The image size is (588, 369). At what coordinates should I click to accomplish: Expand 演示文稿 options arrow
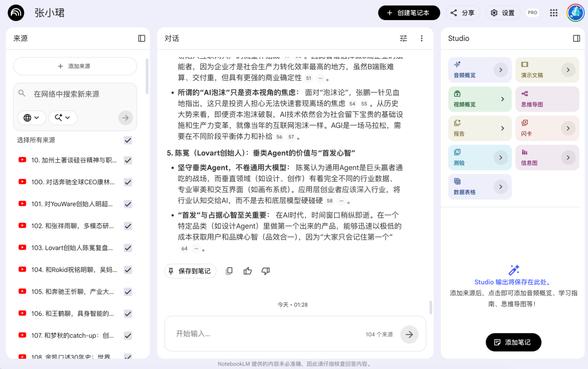point(568,70)
